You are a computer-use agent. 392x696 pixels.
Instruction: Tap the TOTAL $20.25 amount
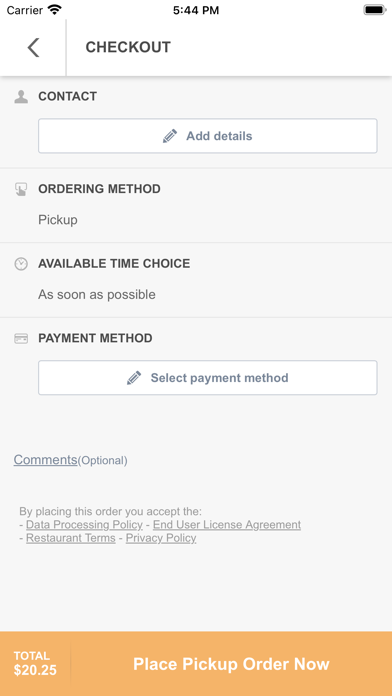35,664
